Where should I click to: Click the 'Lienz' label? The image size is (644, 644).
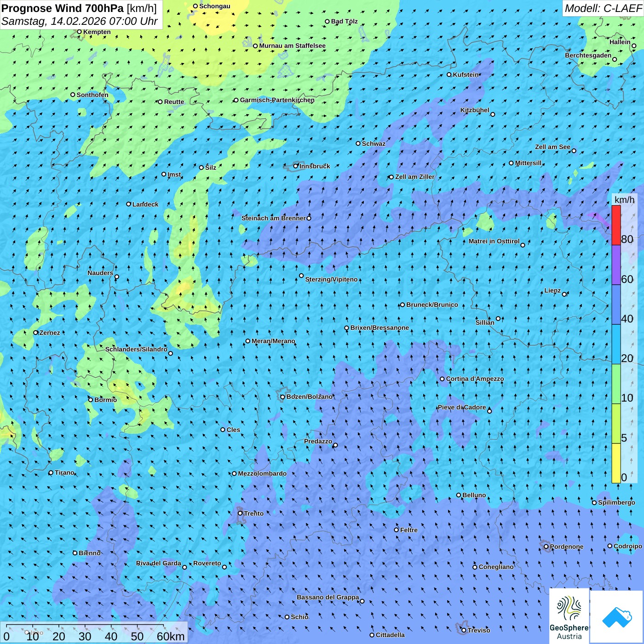pyautogui.click(x=552, y=290)
